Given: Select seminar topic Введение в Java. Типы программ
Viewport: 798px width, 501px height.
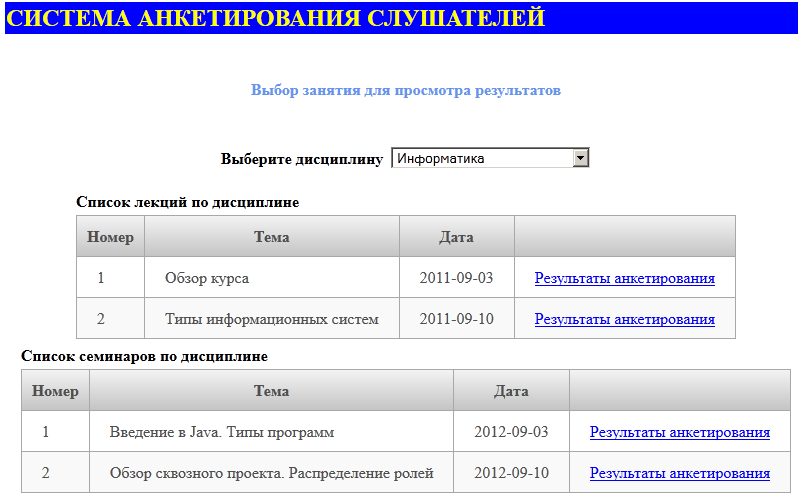Looking at the screenshot, I should 271,432.
